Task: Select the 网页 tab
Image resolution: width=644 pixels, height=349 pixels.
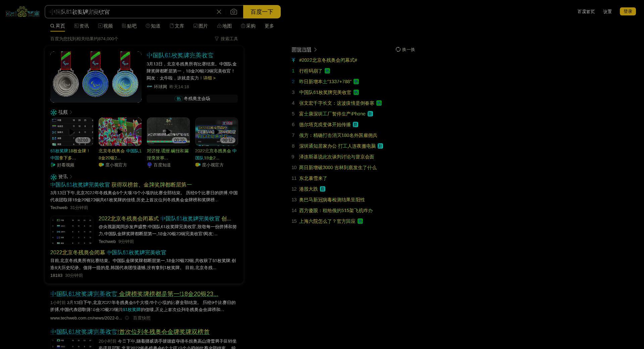Action: pyautogui.click(x=58, y=26)
